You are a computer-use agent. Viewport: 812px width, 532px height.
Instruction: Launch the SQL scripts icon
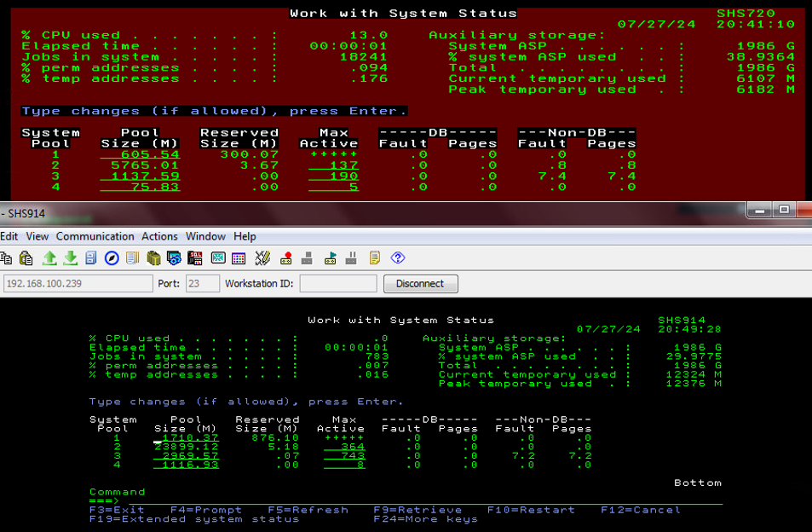[195, 257]
